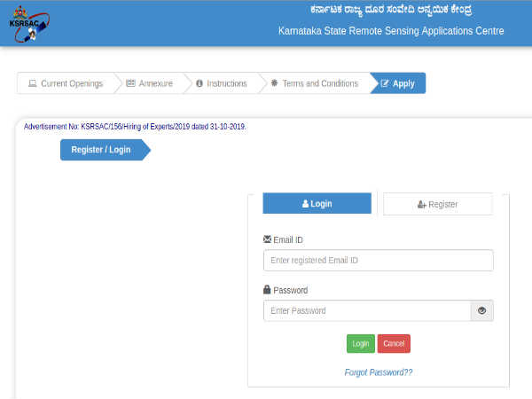532x399 pixels.
Task: Open the Annexure step
Action: pos(154,84)
